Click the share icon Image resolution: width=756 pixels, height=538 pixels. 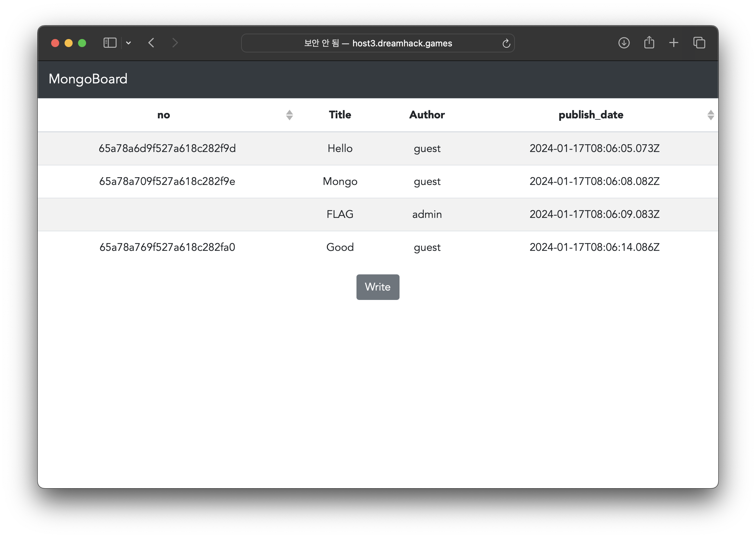coord(649,43)
